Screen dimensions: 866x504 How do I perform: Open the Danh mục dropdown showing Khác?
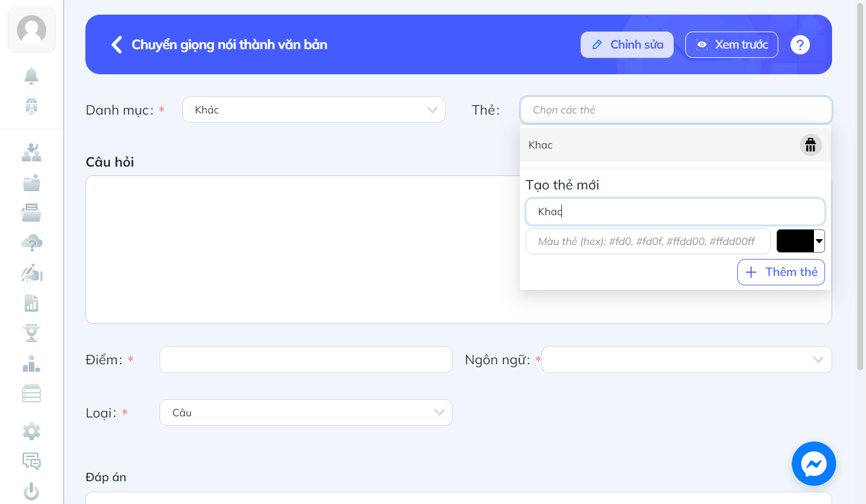314,110
